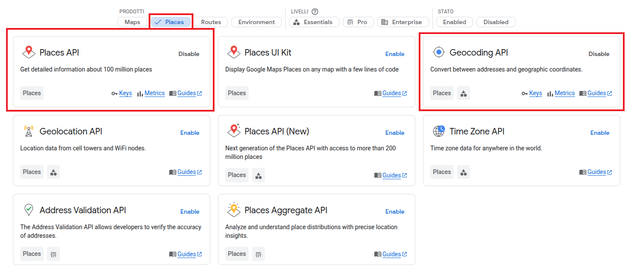
Task: Click the Places tag on Places API card
Action: click(x=32, y=93)
